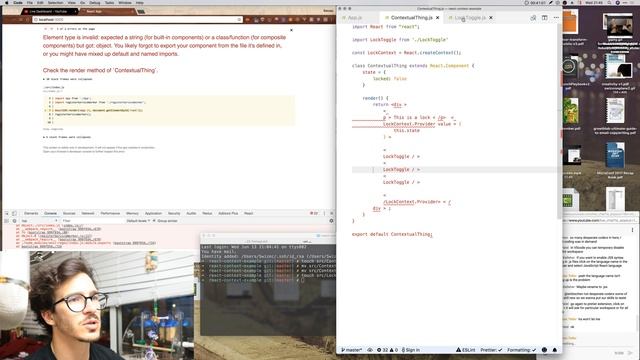640x360 pixels.
Task: Open the top context dropdown in console
Action: point(39,221)
